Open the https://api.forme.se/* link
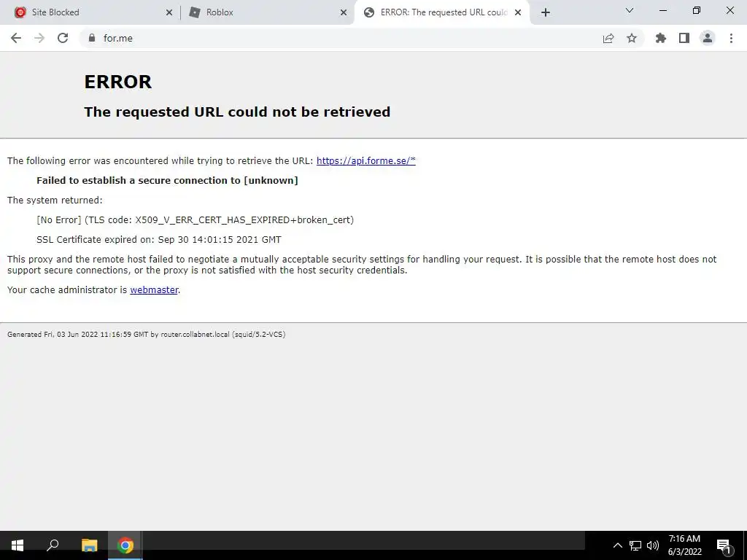 tap(366, 160)
